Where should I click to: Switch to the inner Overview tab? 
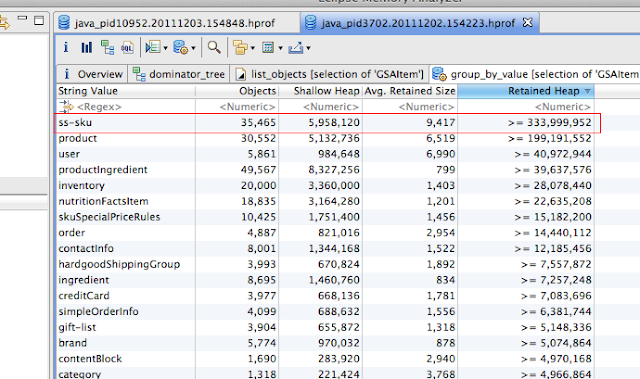pos(92,74)
